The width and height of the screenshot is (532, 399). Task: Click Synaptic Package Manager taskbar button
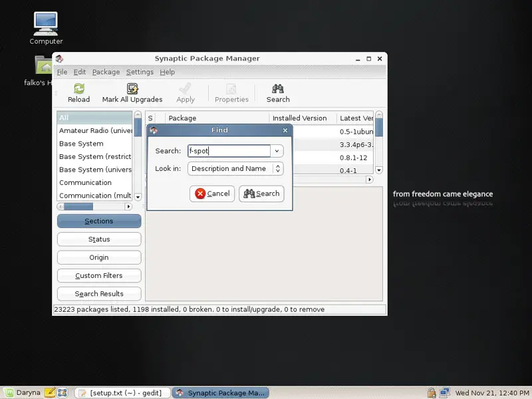tap(221, 393)
